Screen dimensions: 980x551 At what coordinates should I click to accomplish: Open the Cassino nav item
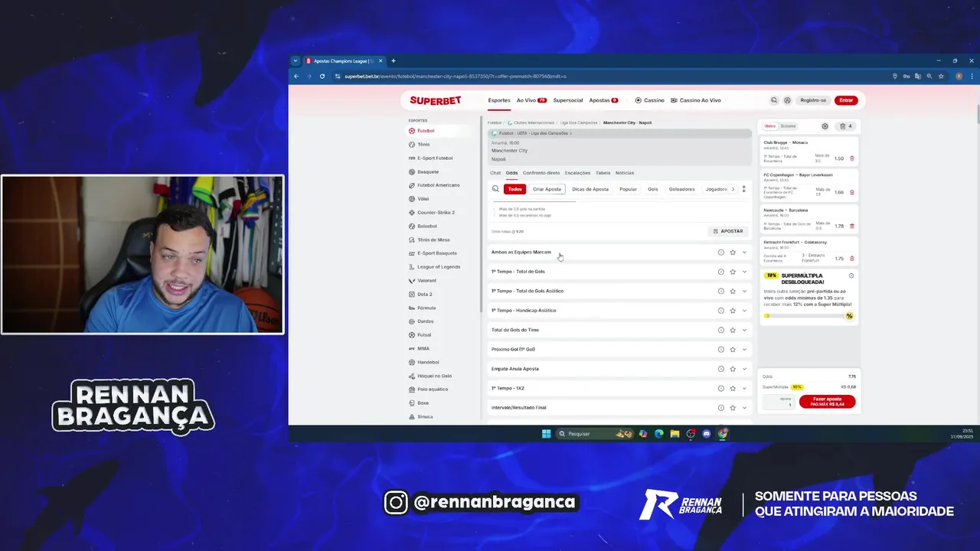click(650, 100)
